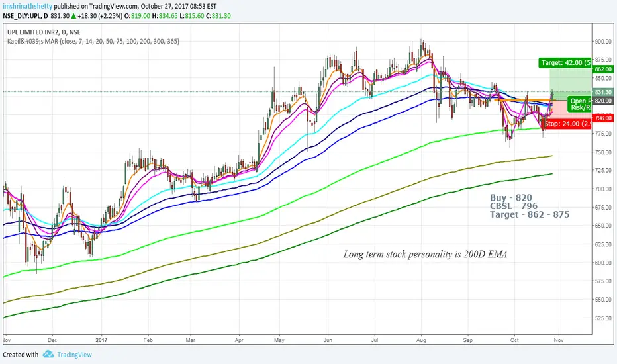
Task: Click the 900.00 price axis label
Action: (x=603, y=42)
